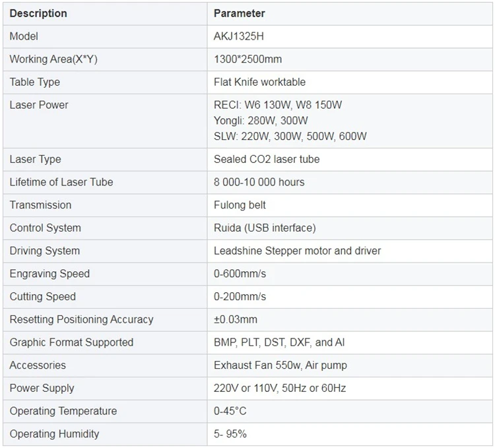Click the Yongli: 280W, 300W line
Screen dimensions: 495x448
click(261, 121)
